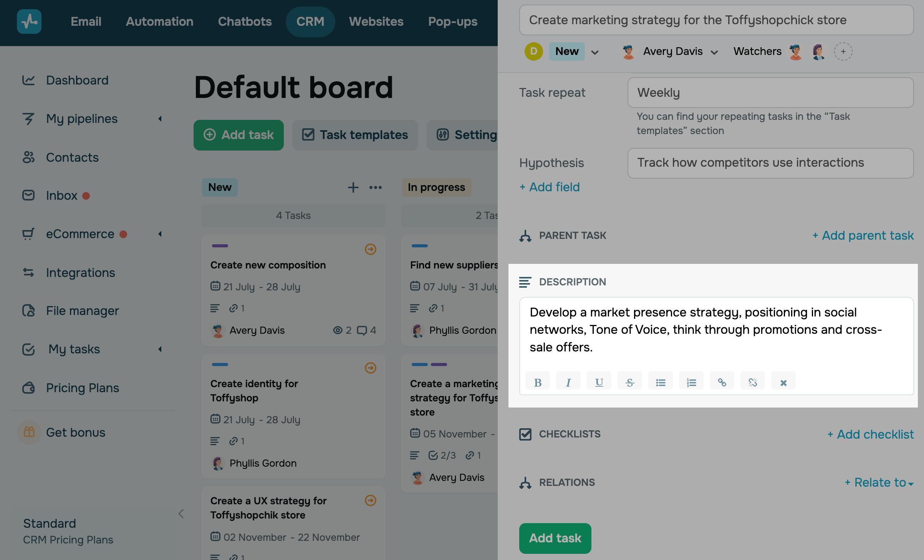Click the Add parent task link

pyautogui.click(x=863, y=235)
